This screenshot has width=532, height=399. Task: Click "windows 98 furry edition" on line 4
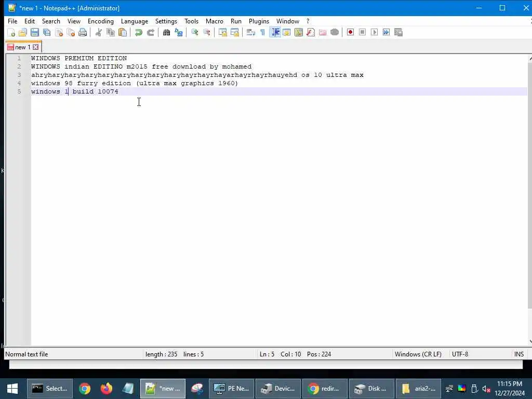pos(81,83)
